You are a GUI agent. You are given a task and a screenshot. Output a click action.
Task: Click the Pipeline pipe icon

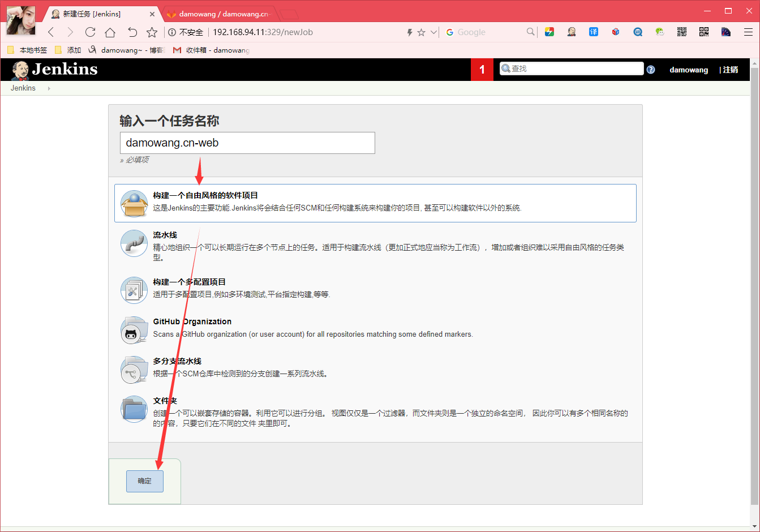pos(134,243)
